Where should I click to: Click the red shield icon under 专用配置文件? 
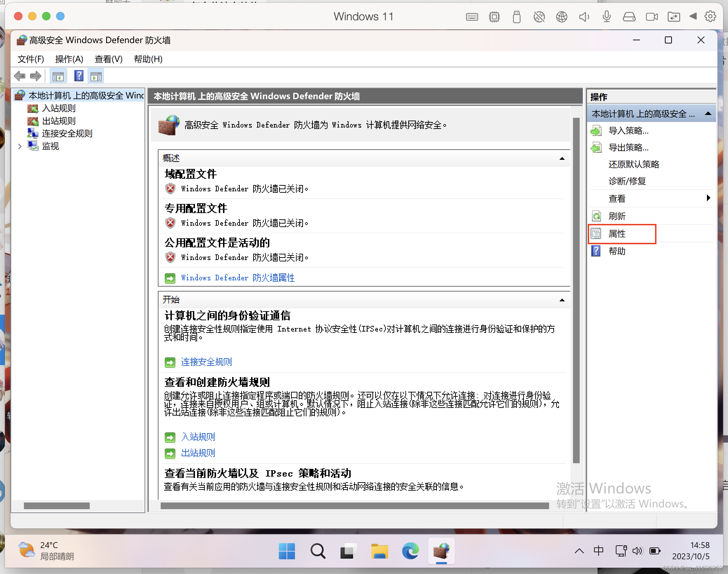(x=170, y=223)
